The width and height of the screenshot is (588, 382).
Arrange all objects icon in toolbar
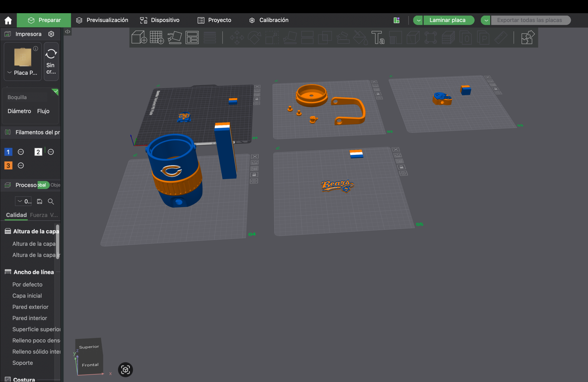coord(192,37)
